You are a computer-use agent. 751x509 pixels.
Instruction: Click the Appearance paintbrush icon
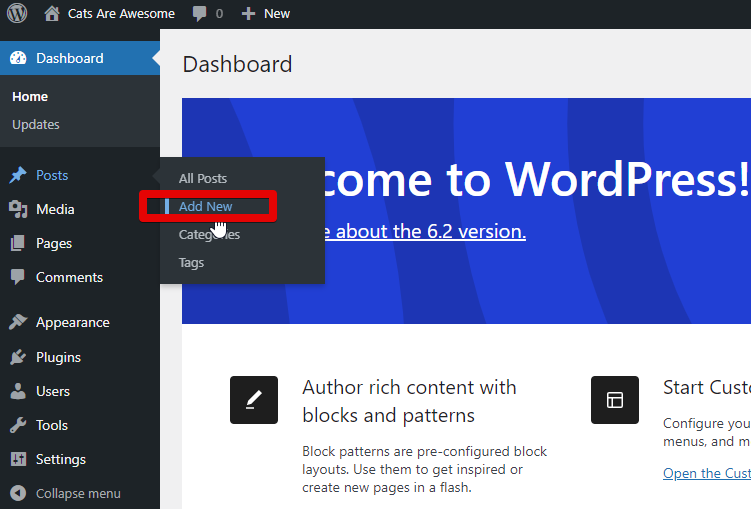(x=18, y=322)
